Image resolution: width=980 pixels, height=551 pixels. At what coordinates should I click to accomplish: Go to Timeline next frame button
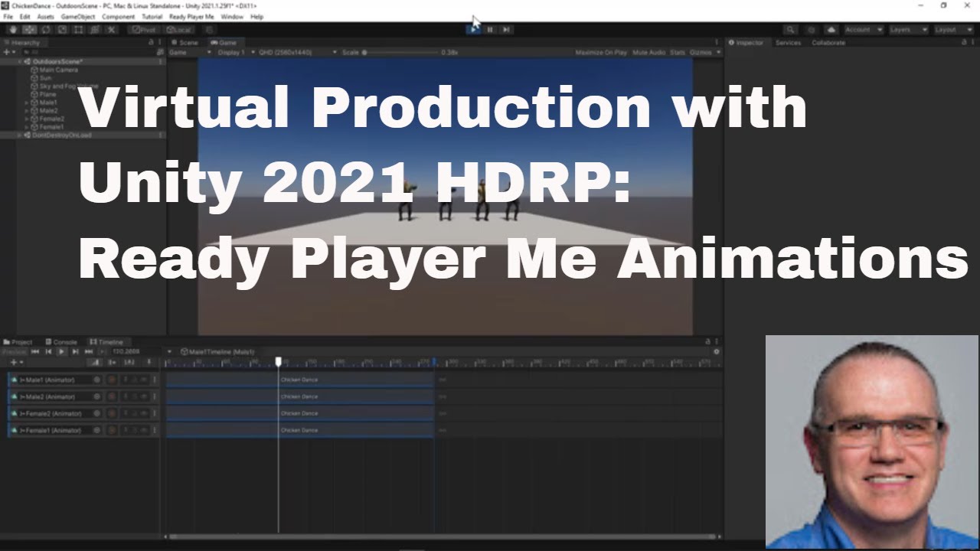pyautogui.click(x=75, y=351)
